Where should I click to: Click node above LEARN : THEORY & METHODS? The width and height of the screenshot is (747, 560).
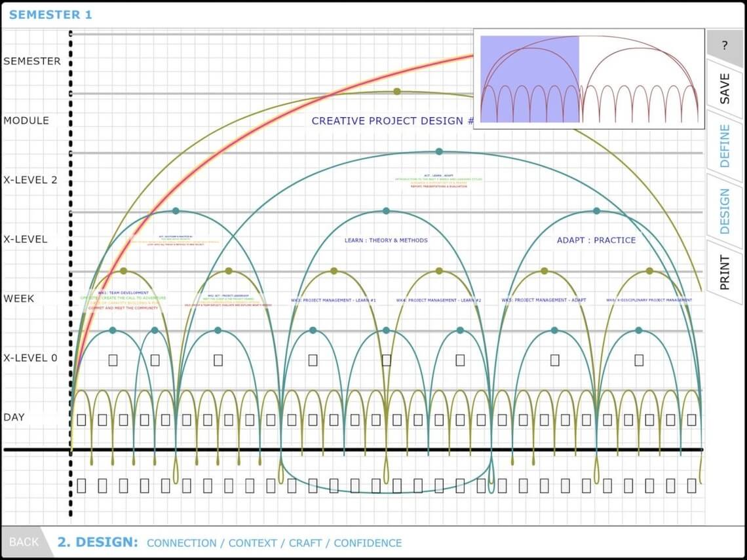386,211
